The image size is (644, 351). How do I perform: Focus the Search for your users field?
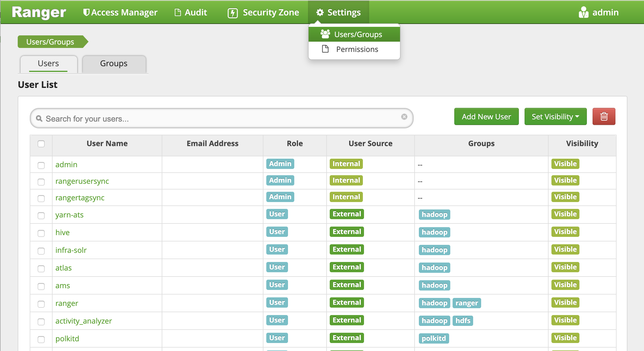[221, 118]
